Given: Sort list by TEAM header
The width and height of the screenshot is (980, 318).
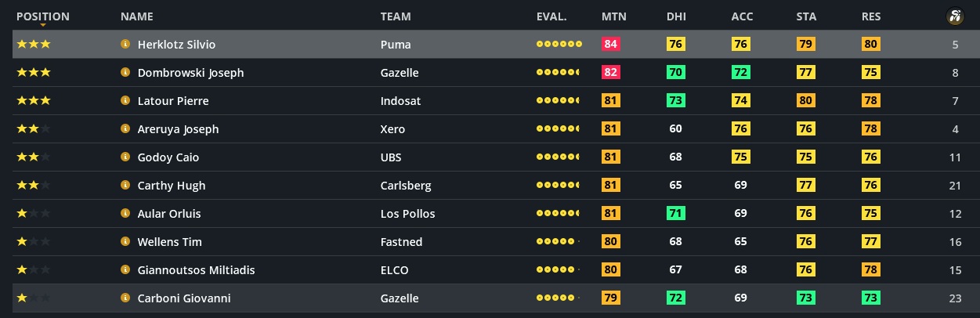Looking at the screenshot, I should point(395,16).
